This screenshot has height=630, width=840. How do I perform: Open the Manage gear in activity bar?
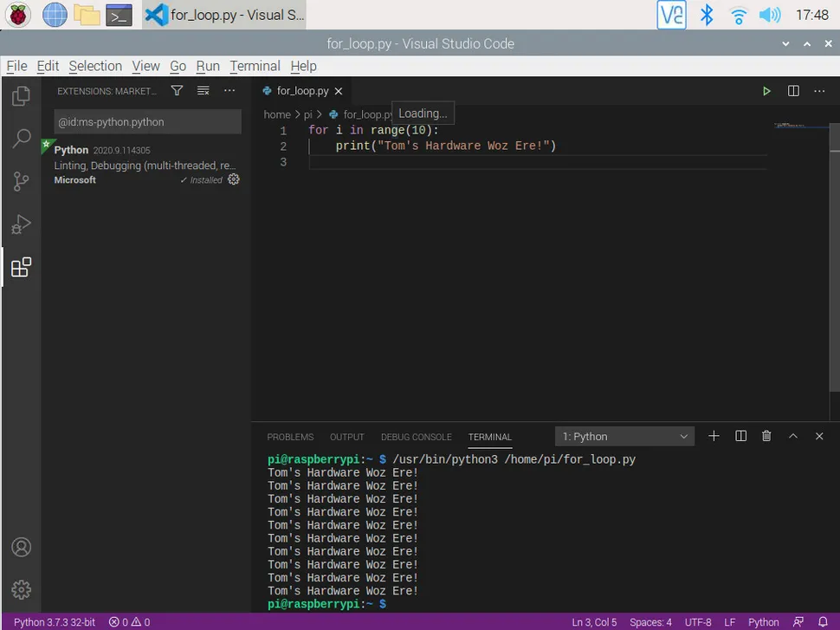click(21, 590)
